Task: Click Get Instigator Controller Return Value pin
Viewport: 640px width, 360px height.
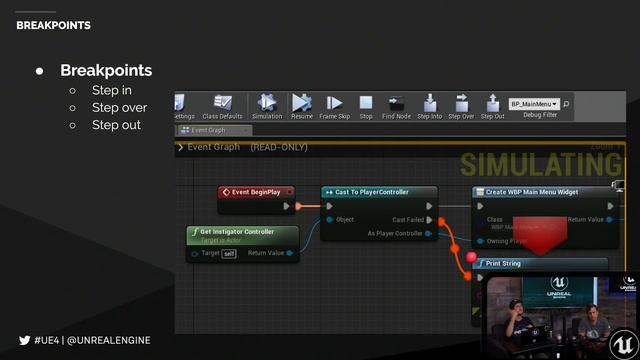Action: [290, 253]
